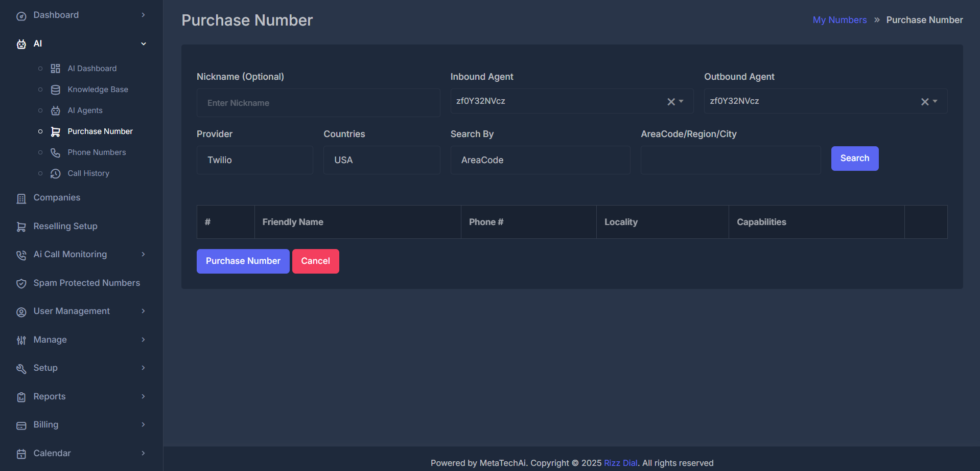The height and width of the screenshot is (471, 980).
Task: Open the Inbound Agent dropdown arrow
Action: 681,101
